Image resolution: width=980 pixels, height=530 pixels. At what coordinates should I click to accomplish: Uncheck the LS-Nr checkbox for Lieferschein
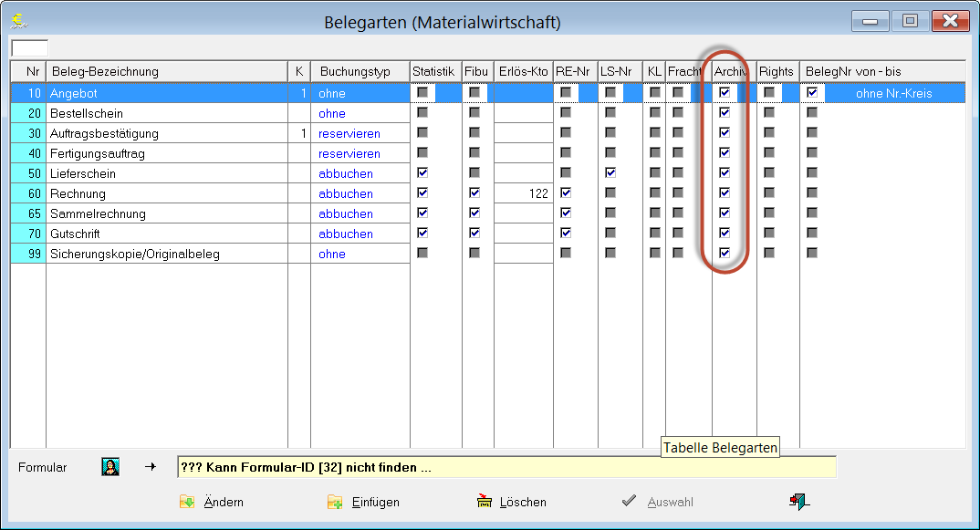coord(610,172)
